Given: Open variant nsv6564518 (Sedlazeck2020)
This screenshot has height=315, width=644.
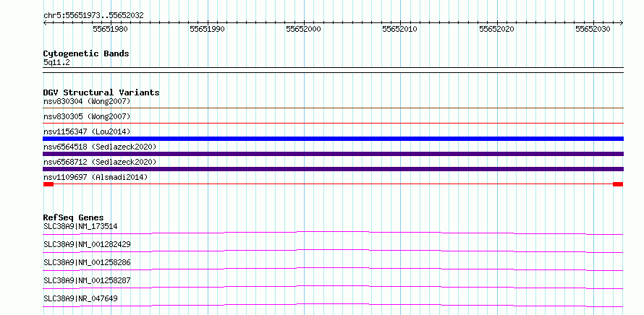Looking at the screenshot, I should click(x=100, y=147).
